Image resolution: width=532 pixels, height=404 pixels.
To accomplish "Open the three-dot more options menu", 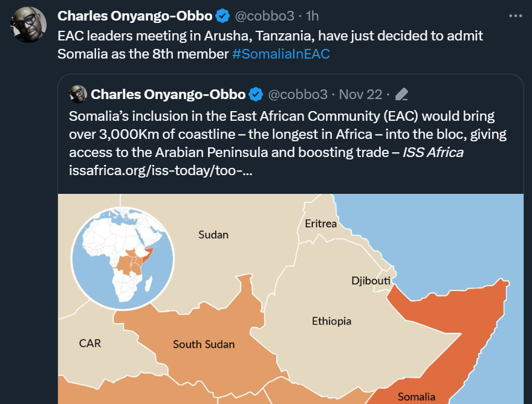I will click(515, 16).
